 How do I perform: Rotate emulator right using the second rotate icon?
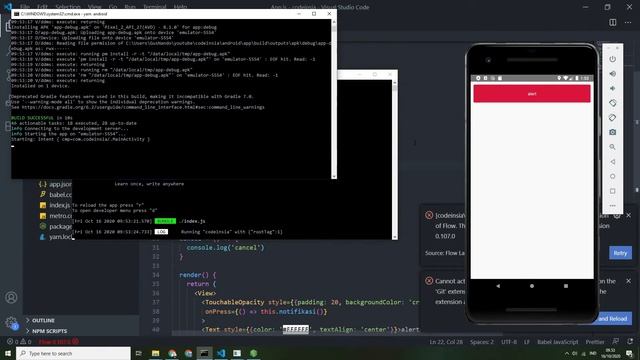(612, 118)
